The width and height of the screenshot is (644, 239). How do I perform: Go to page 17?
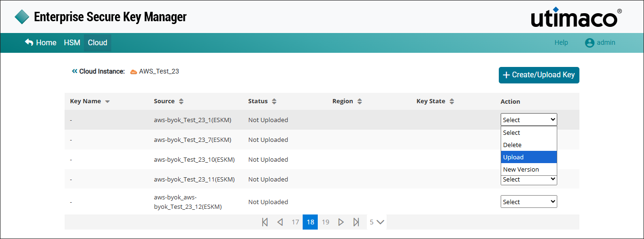pyautogui.click(x=295, y=222)
